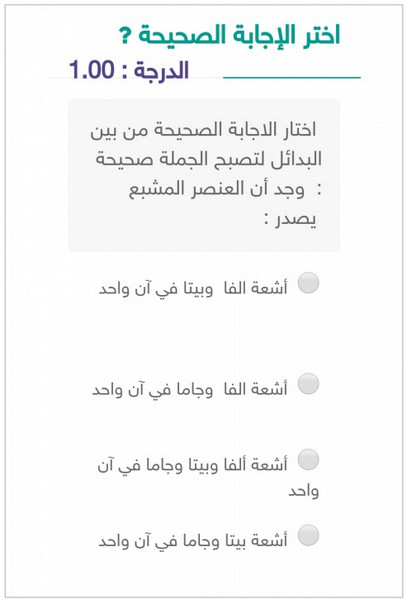The image size is (406, 600).
Task: Select radio button for أشعة الفا وبيتا في آن واحد
Action: coord(308,283)
